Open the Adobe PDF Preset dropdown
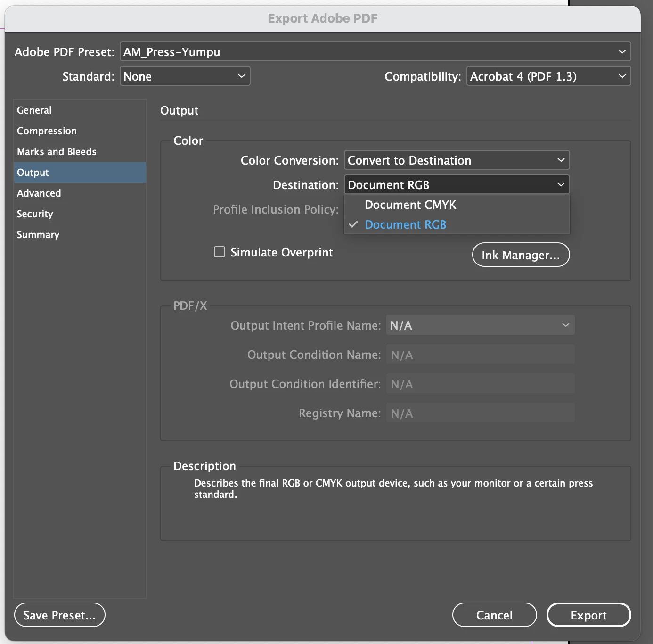The image size is (653, 644). tap(375, 52)
